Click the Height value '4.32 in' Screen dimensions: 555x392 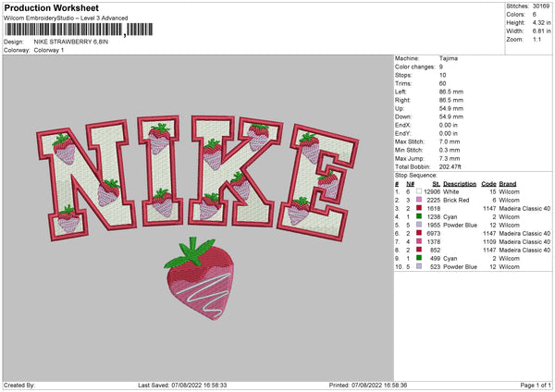click(x=541, y=22)
